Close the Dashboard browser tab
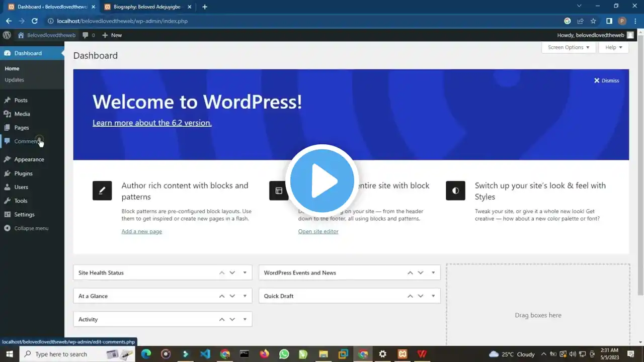644x362 pixels. (93, 7)
